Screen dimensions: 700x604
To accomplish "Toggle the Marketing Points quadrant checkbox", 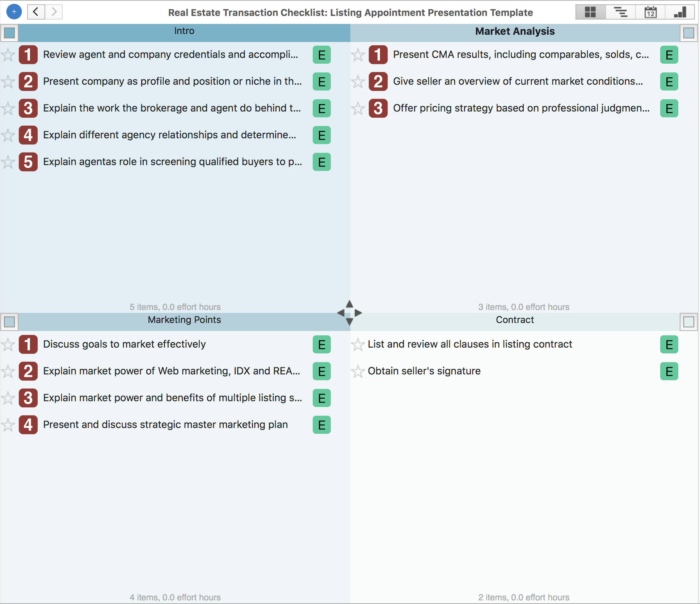I will pos(9,322).
